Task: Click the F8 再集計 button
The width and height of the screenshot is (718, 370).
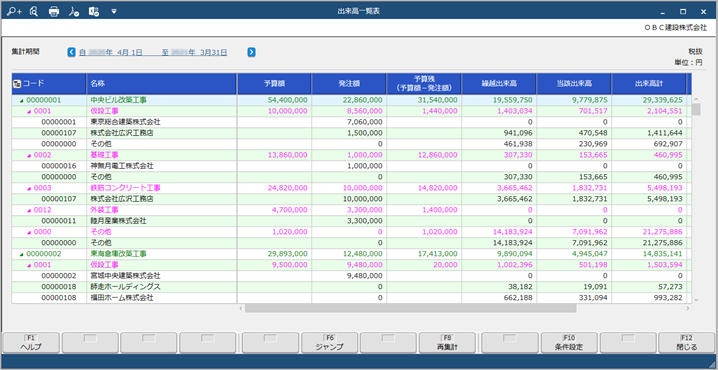Action: click(447, 343)
